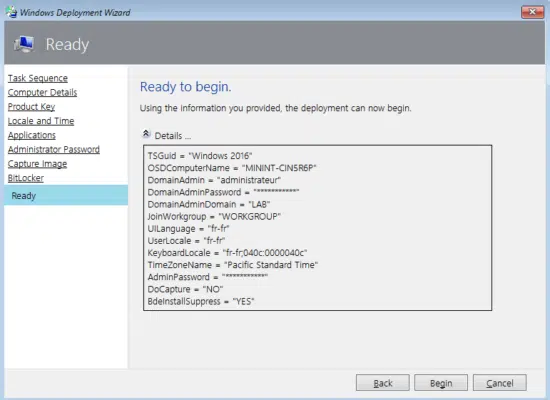Open the BitLocker step
550x400 pixels.
[x=26, y=178]
